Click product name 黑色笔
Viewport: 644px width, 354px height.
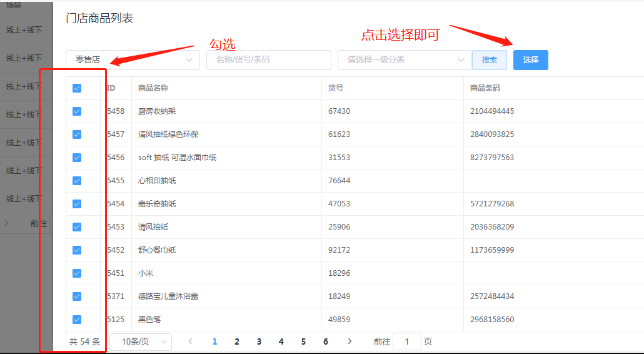149,320
